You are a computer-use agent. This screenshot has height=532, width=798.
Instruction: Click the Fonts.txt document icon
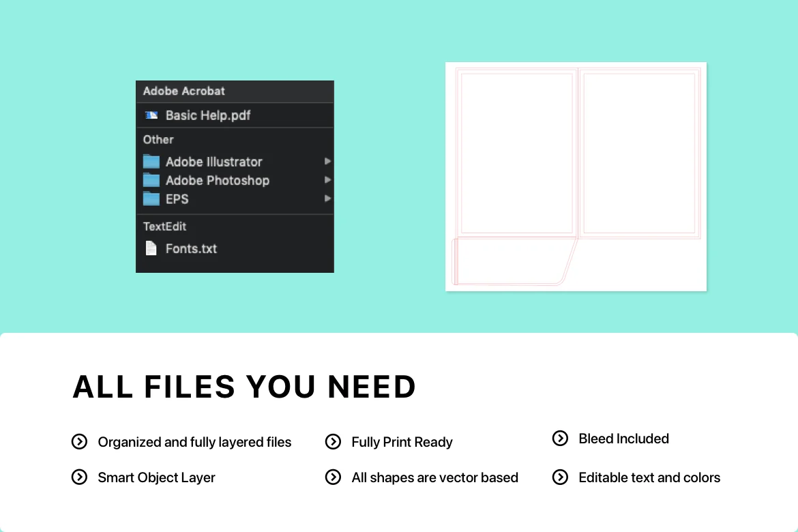point(151,248)
